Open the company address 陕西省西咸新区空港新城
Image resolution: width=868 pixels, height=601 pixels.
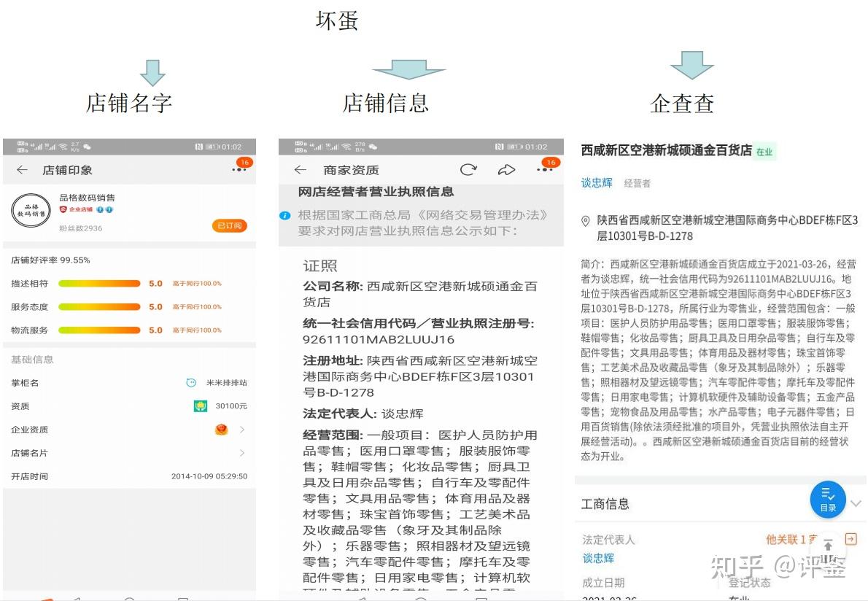(x=726, y=228)
